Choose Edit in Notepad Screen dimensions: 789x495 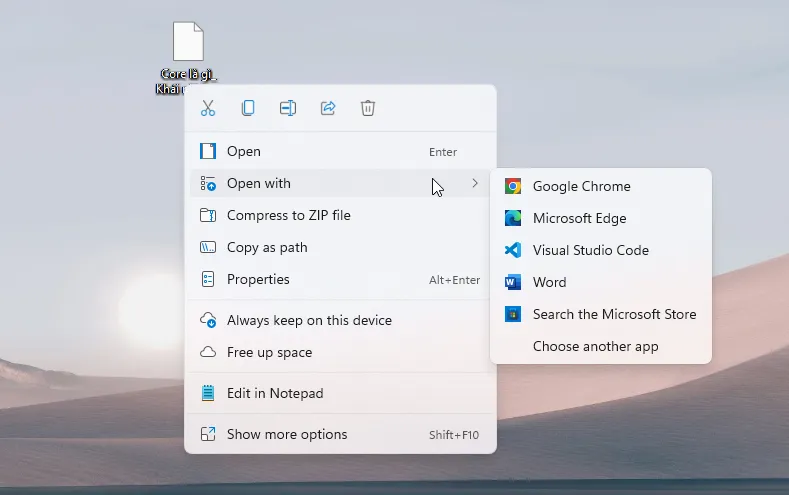click(x=340, y=393)
